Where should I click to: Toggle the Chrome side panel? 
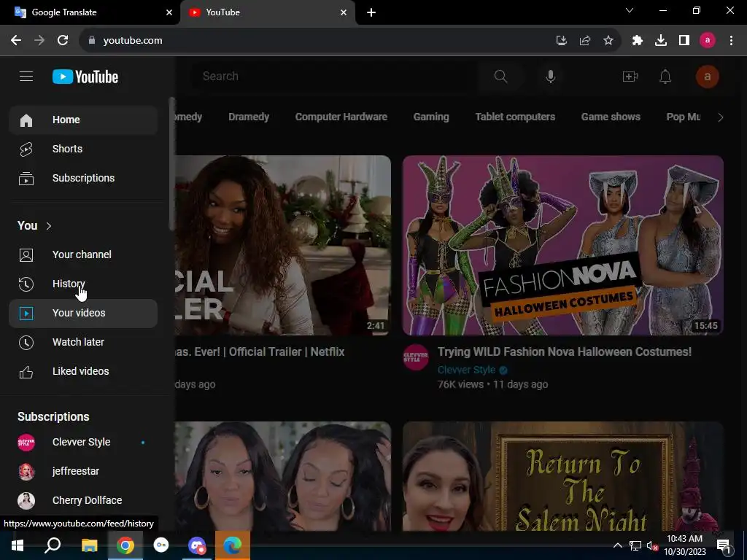(x=684, y=41)
